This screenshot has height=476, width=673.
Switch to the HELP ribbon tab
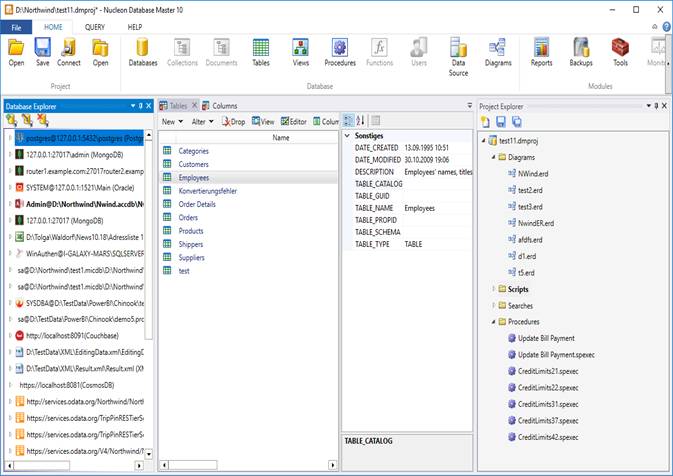pos(135,27)
